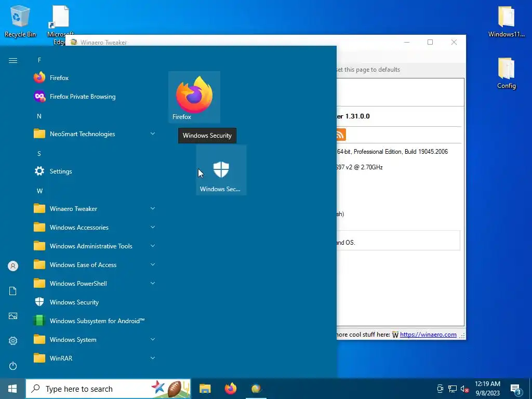Expand Windows Administrative Tools folder
532x399 pixels.
95,246
